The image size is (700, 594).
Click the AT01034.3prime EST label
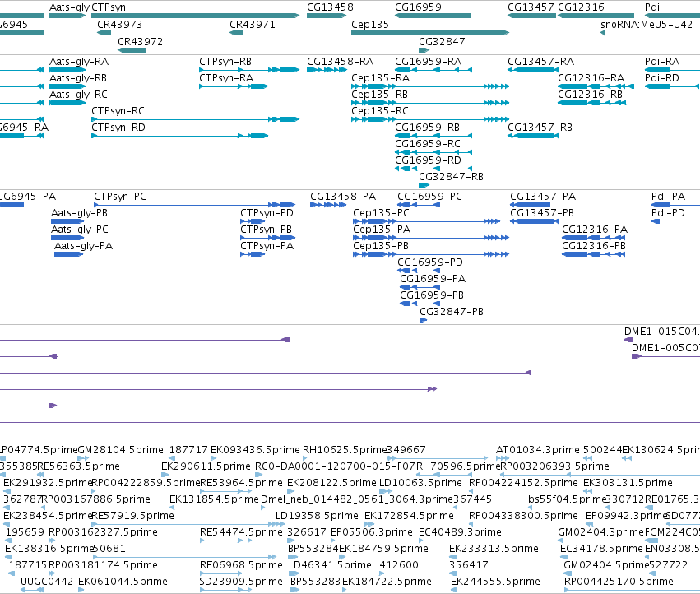(537, 450)
